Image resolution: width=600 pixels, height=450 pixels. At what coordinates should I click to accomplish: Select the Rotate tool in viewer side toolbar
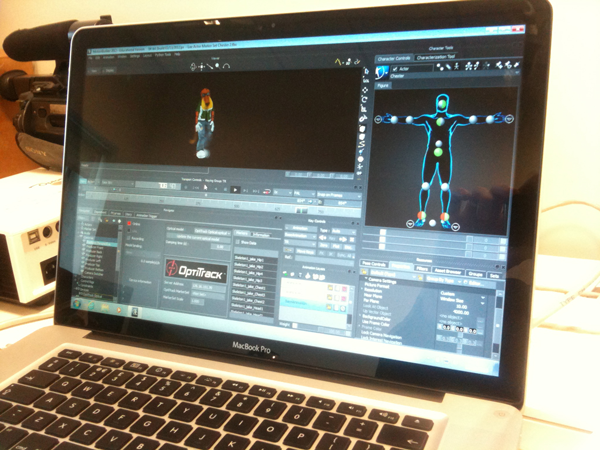pos(364,99)
